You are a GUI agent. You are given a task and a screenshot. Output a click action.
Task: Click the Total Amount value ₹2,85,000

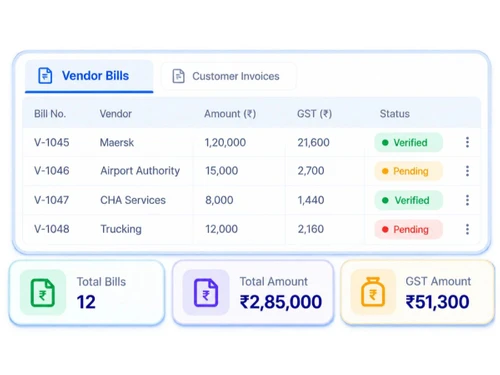coord(281,302)
